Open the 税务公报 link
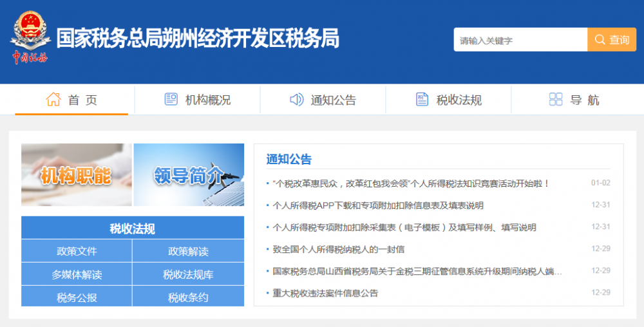 click(77, 297)
